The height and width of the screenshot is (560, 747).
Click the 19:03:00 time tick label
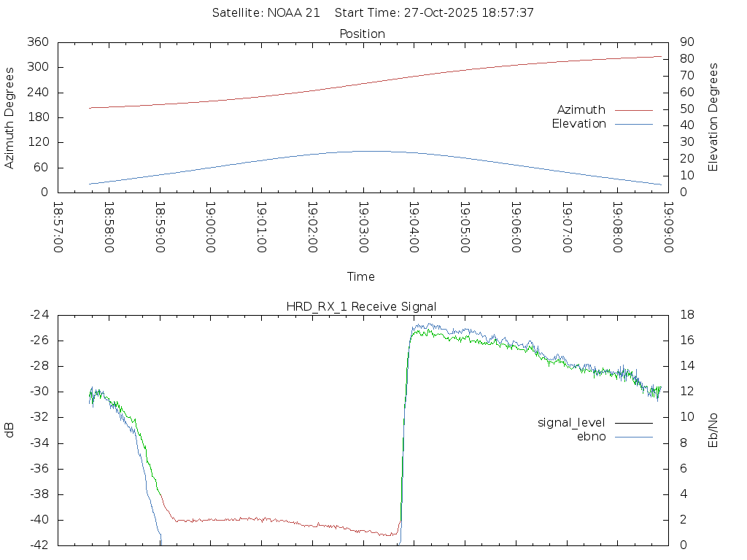click(363, 227)
